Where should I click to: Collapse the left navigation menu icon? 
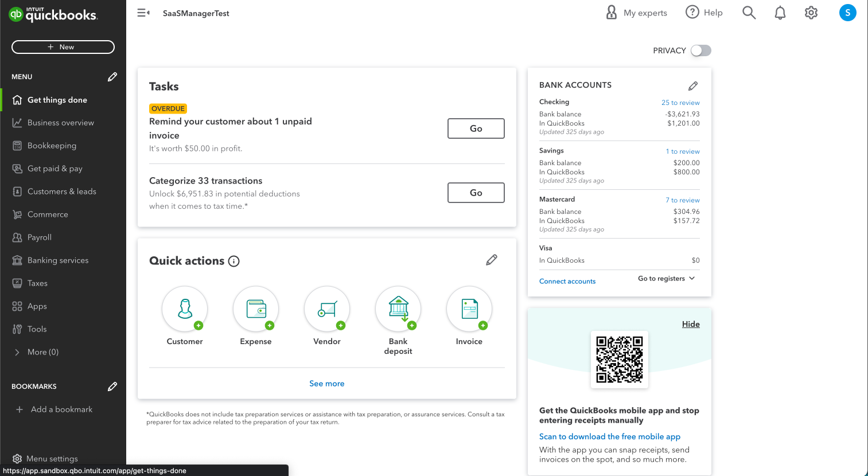143,13
